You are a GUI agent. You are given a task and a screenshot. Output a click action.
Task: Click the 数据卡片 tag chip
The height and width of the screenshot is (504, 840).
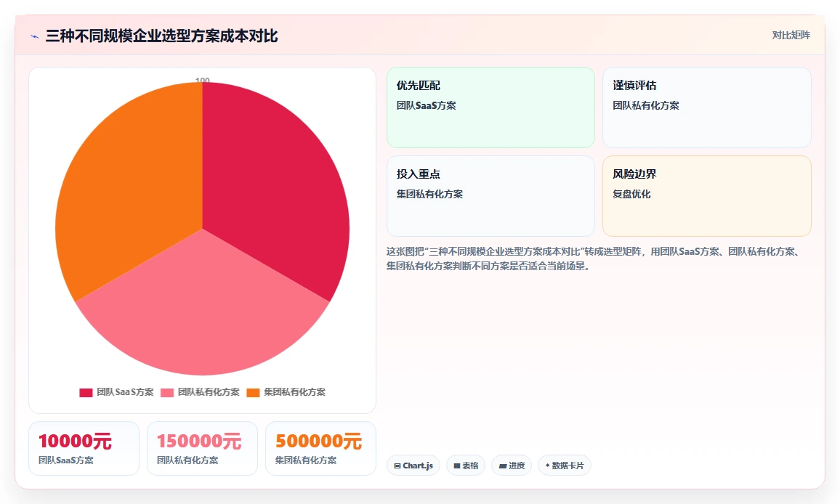click(564, 466)
